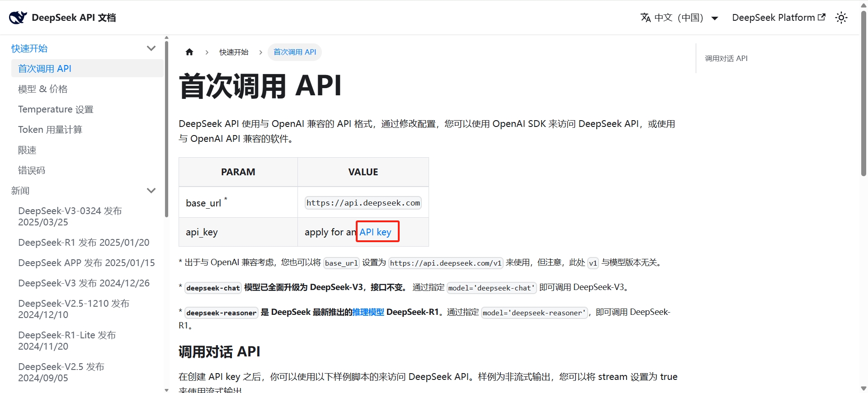Click the DeepSeek whale logo
Image resolution: width=868 pixels, height=393 pixels.
pyautogui.click(x=18, y=18)
